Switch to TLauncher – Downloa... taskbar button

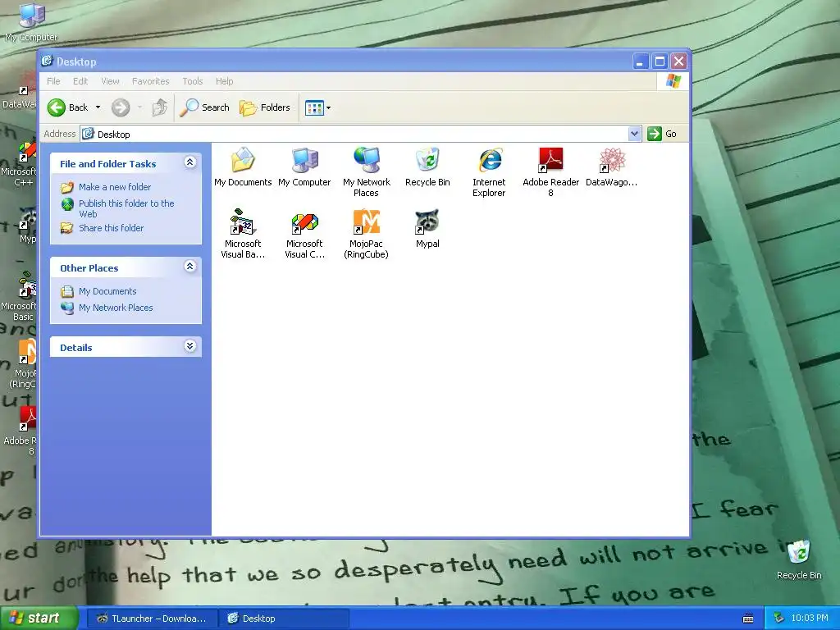[x=153, y=619]
